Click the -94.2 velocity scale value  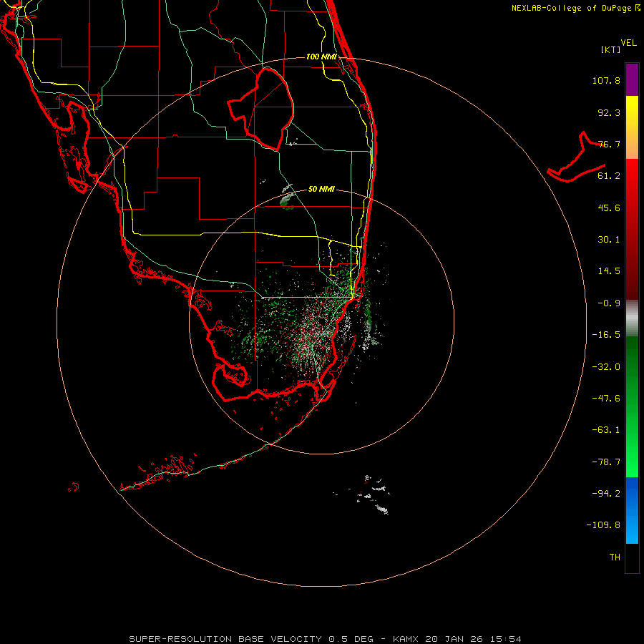point(606,494)
